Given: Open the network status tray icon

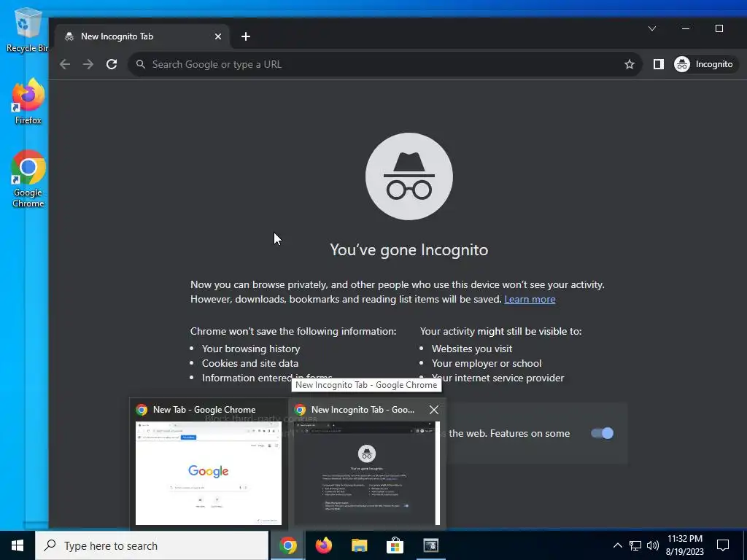Looking at the screenshot, I should tap(635, 545).
